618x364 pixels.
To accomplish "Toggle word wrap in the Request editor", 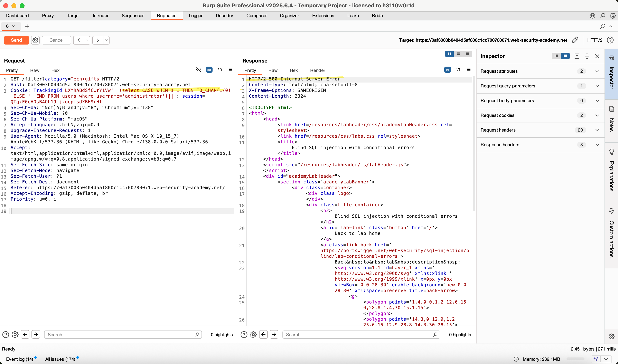I will point(209,70).
